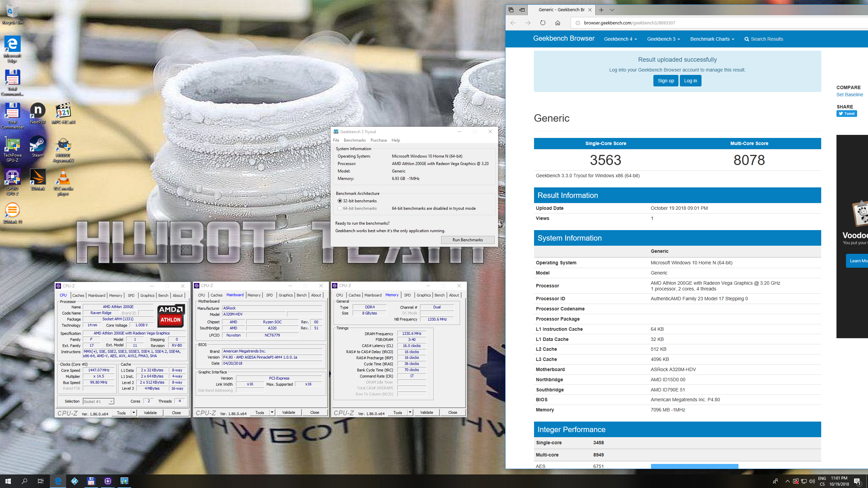Expand the Geekbench 3 navigation dropdown

pyautogui.click(x=663, y=39)
